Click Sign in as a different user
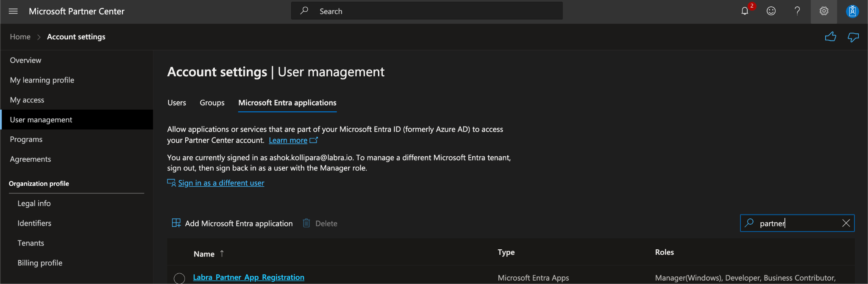This screenshot has height=284, width=868. 221,183
